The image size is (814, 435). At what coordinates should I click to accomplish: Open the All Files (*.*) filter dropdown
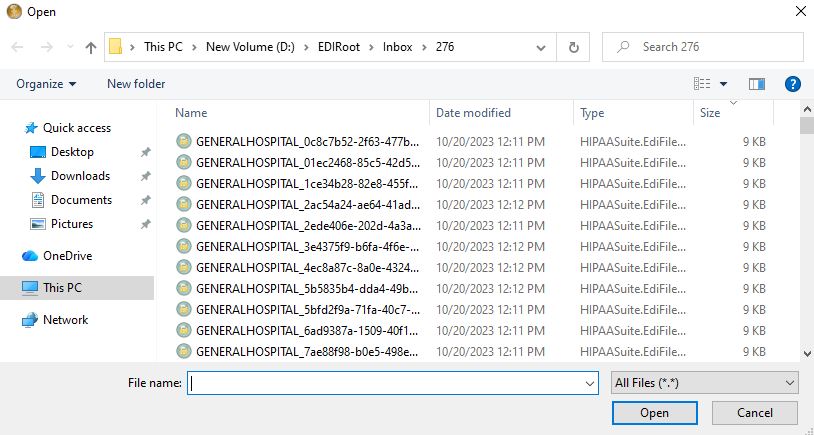705,383
